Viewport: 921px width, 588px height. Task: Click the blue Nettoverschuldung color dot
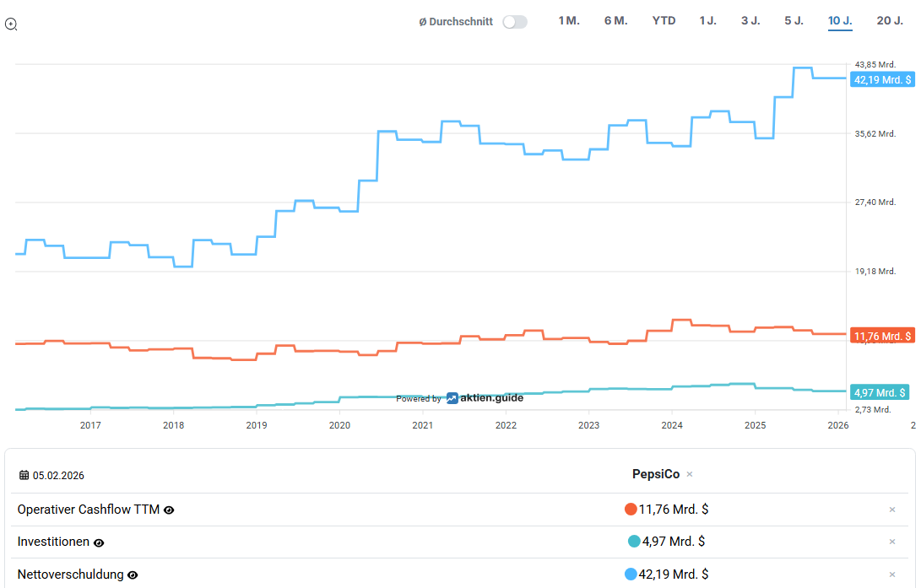click(631, 575)
